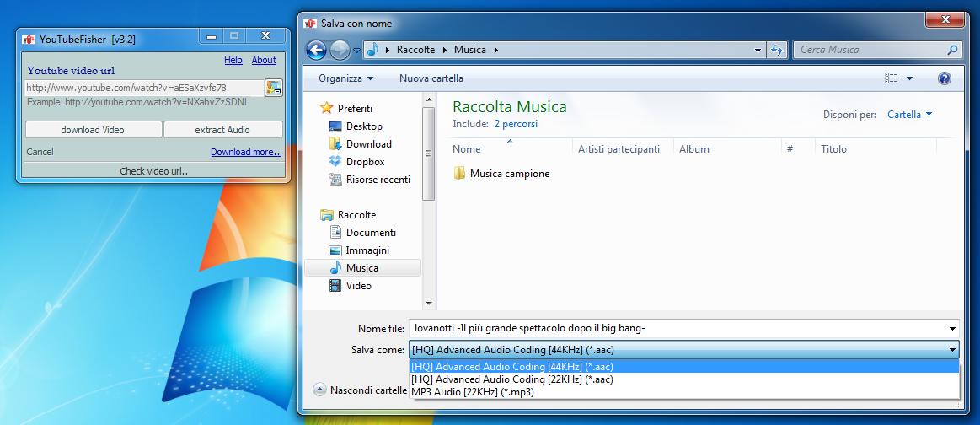Click the sidebar scrollbar thumb
The width and height of the screenshot is (980, 425).
click(x=428, y=153)
